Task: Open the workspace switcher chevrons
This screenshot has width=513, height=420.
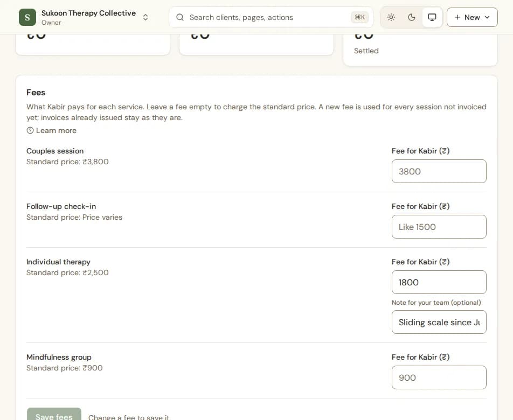Action: coord(145,17)
